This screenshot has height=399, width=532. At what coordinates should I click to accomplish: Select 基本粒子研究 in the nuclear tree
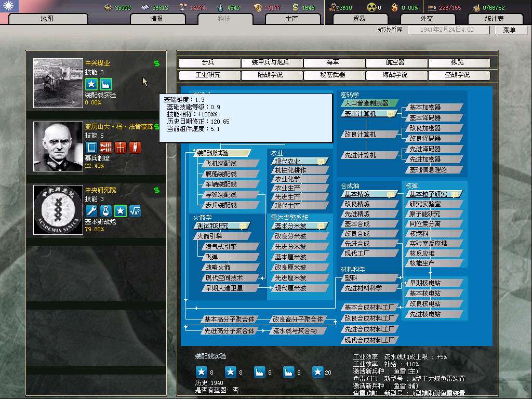[x=432, y=194]
